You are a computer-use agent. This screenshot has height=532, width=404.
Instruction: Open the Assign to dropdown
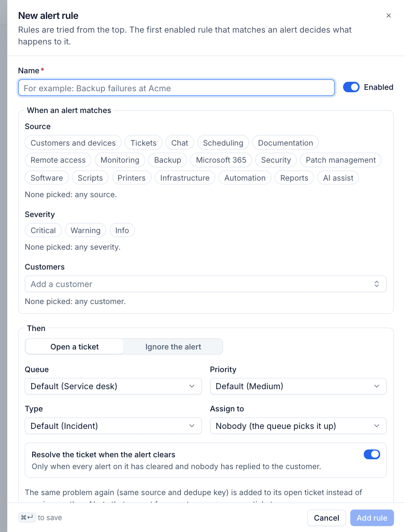pos(298,426)
